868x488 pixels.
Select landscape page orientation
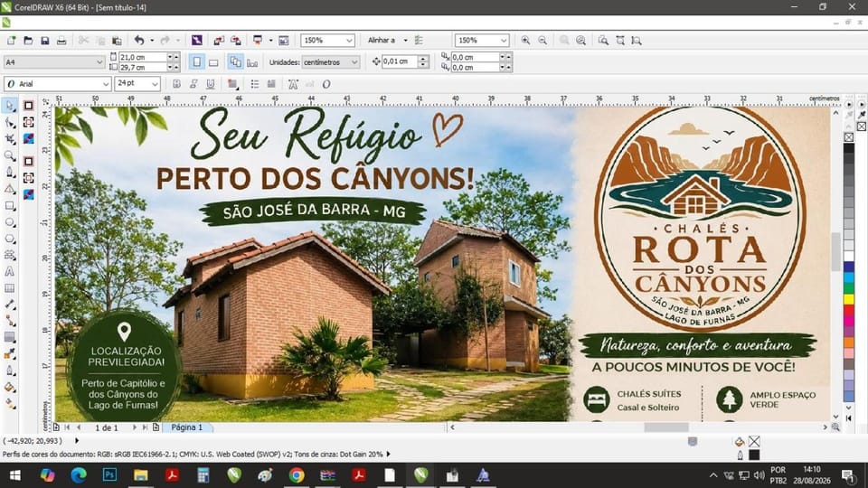pos(213,62)
